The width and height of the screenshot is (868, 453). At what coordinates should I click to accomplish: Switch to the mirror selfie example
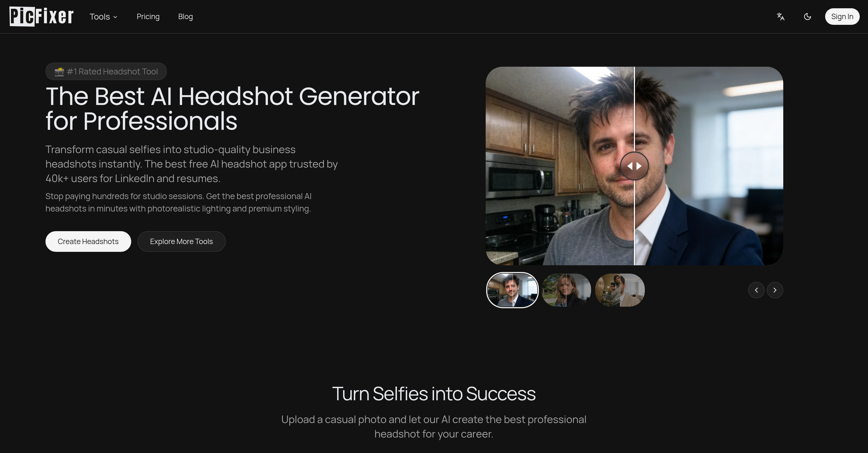pos(619,290)
